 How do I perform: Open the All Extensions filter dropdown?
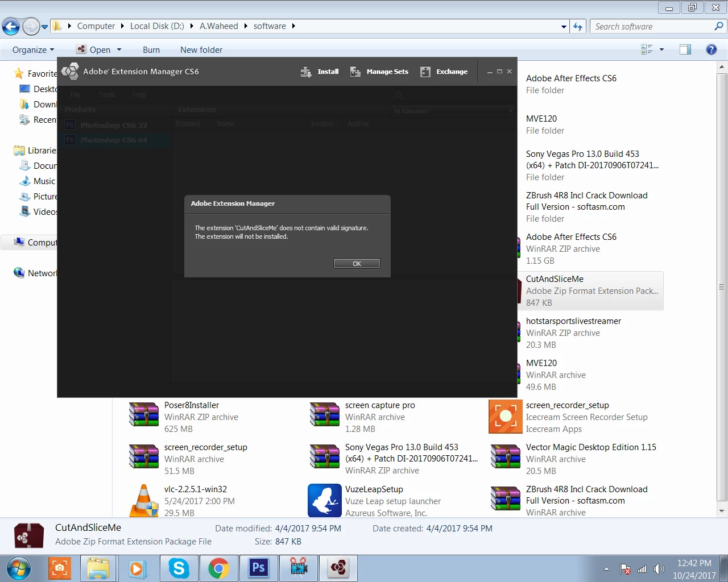point(453,111)
